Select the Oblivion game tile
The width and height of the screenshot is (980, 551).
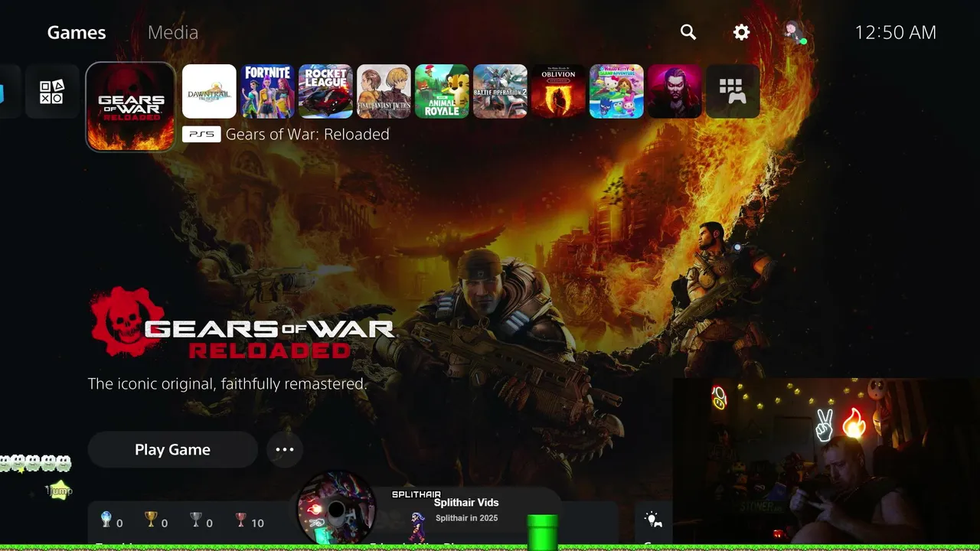click(x=558, y=91)
